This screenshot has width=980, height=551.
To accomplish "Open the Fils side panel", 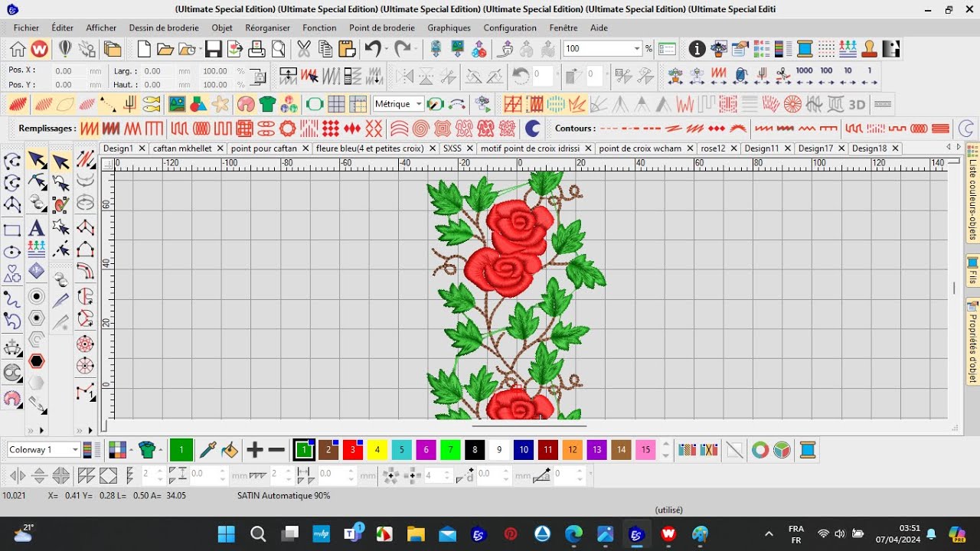I will (x=973, y=271).
